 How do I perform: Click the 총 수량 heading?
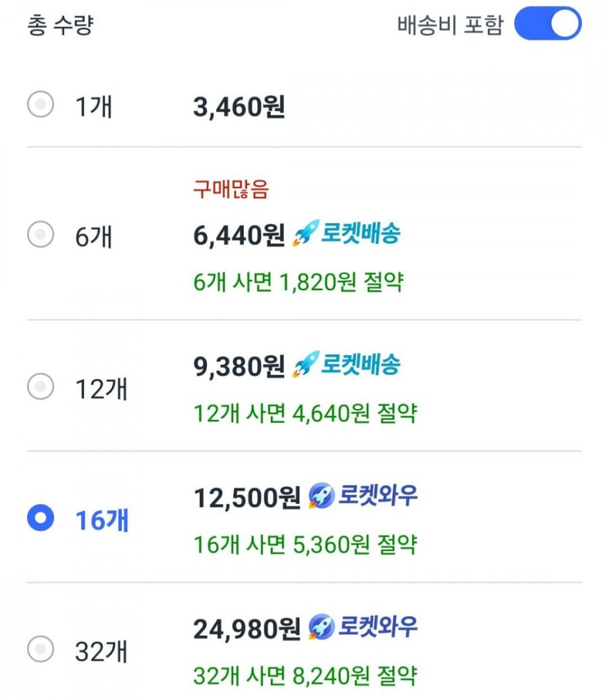tap(61, 26)
